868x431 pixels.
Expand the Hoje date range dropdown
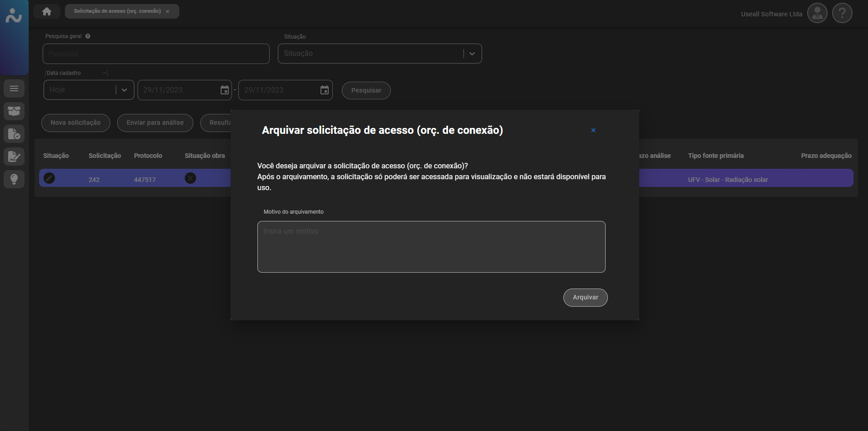124,90
